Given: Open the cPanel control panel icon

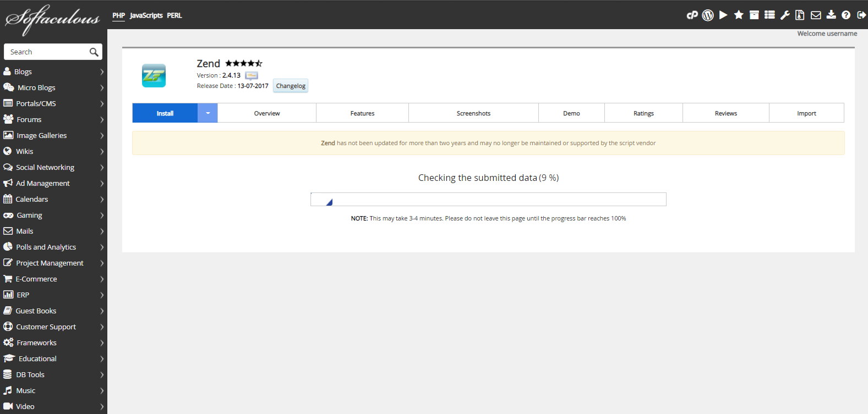Looking at the screenshot, I should [x=692, y=15].
